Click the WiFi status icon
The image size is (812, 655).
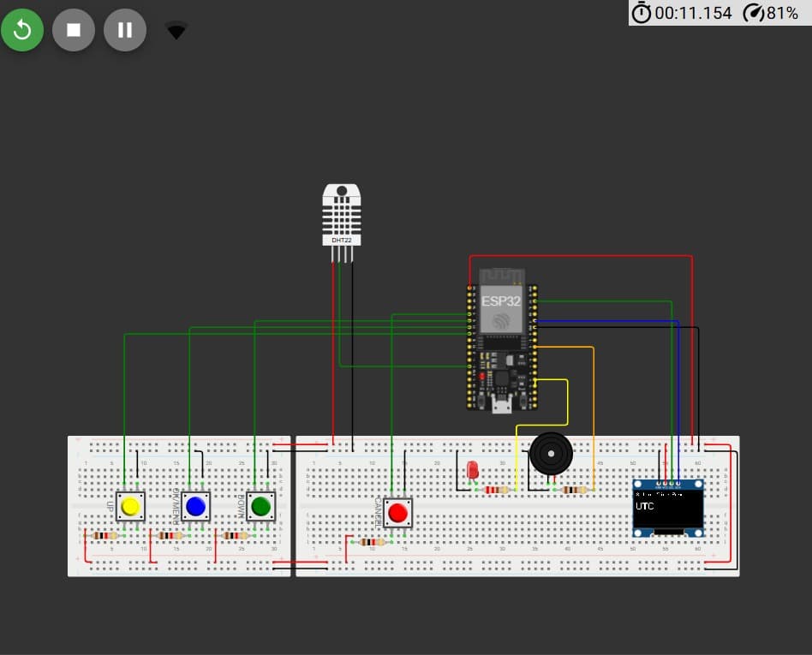(x=176, y=31)
